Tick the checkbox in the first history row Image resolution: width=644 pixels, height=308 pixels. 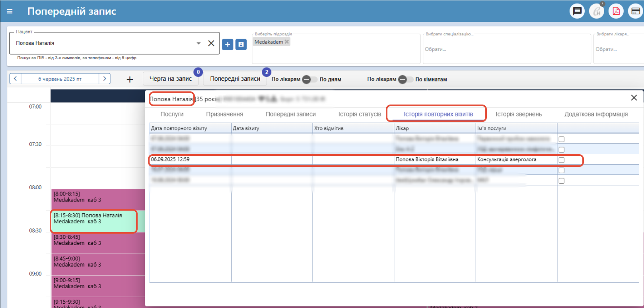pyautogui.click(x=562, y=139)
